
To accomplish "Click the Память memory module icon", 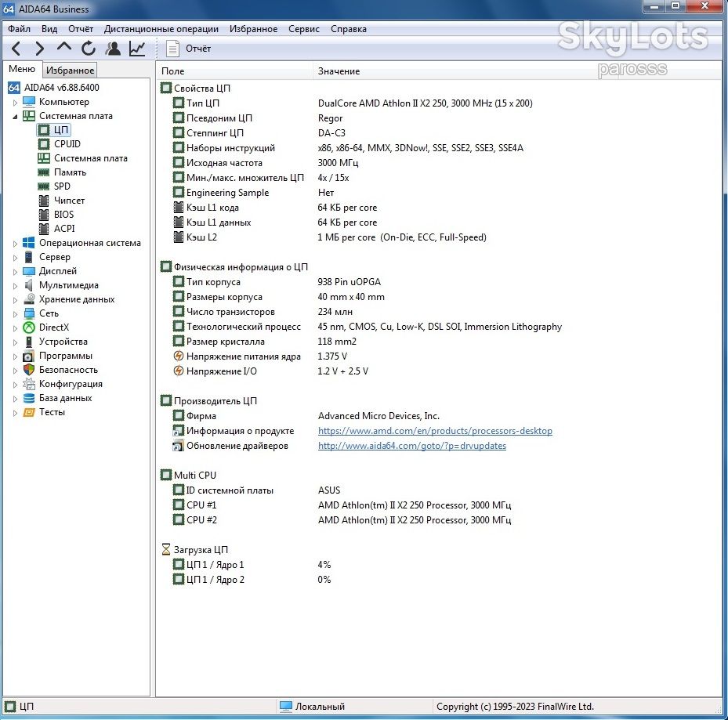I will 44,172.
